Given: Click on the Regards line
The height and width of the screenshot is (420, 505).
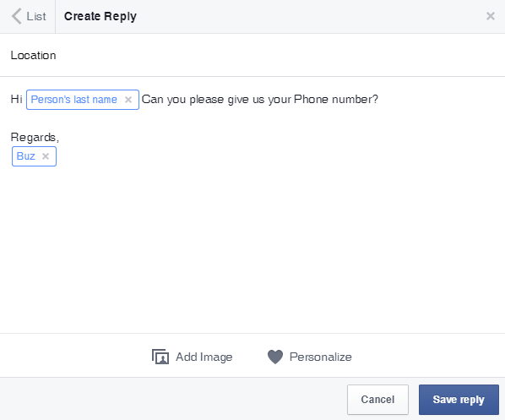Looking at the screenshot, I should coord(35,137).
